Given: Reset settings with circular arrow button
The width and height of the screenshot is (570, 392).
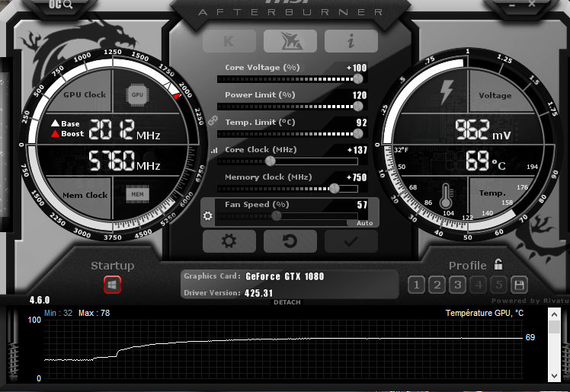Looking at the screenshot, I should click(x=290, y=241).
